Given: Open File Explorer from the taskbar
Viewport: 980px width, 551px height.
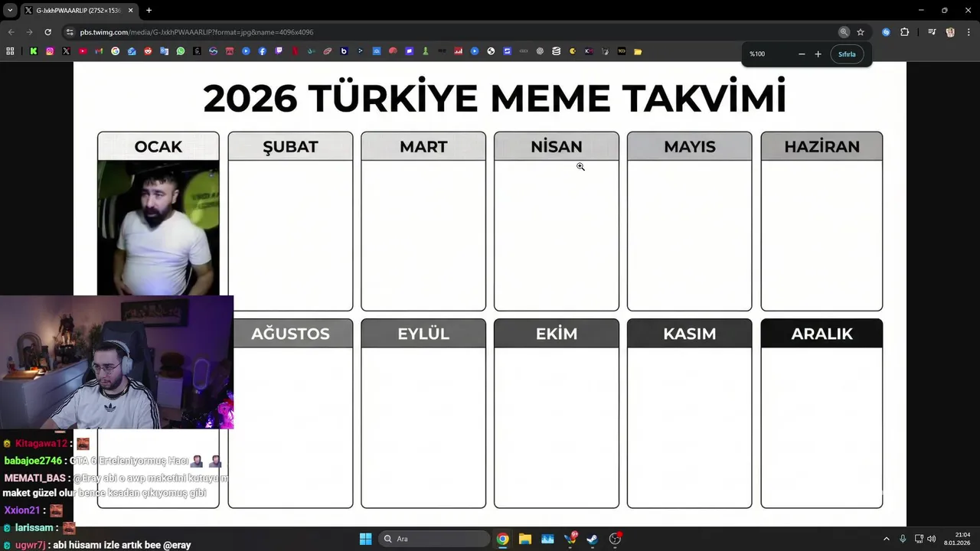Looking at the screenshot, I should (524, 539).
